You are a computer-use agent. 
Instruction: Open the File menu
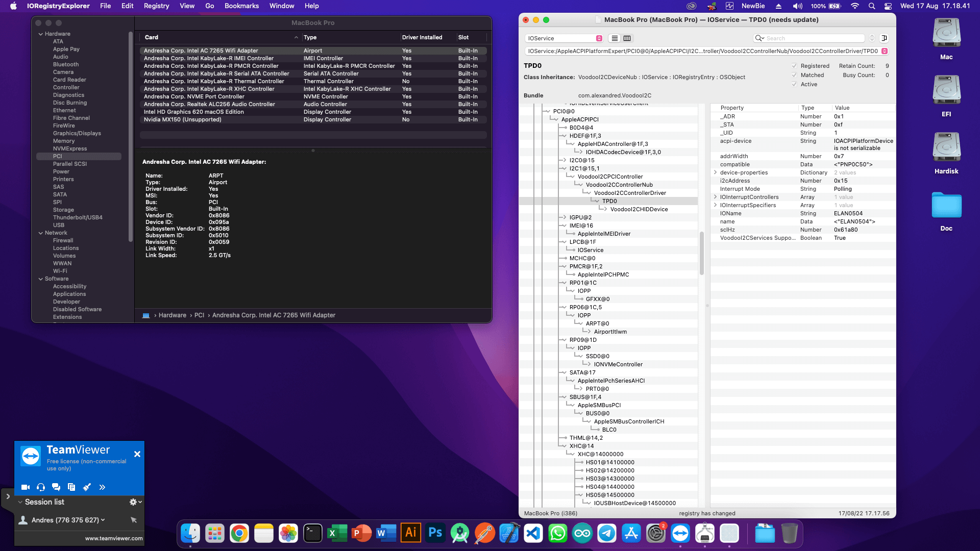(x=106, y=6)
